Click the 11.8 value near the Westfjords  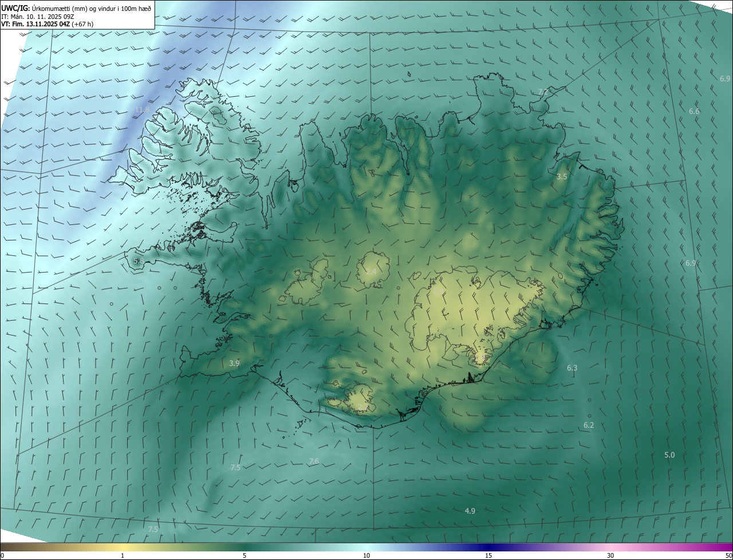[142, 109]
